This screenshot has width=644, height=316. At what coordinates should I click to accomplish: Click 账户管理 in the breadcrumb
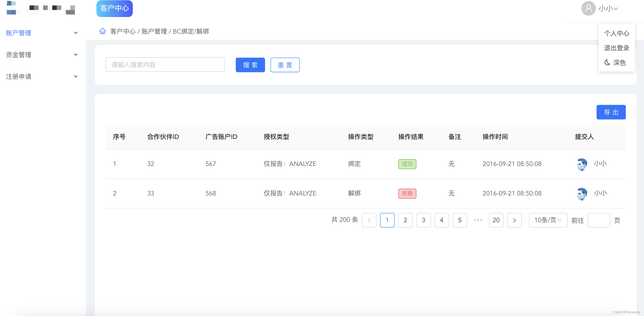click(x=154, y=32)
